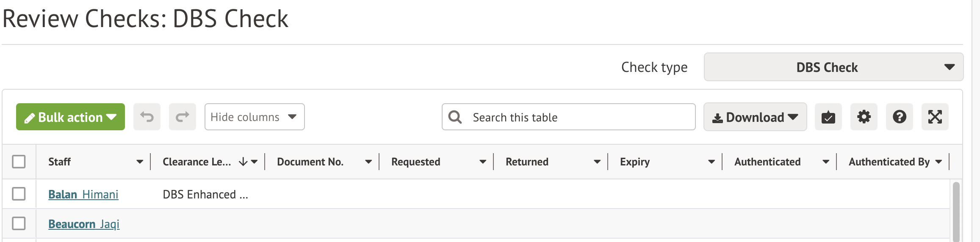Click the redo arrow icon
Screen dimensions: 980x242
[183, 117]
